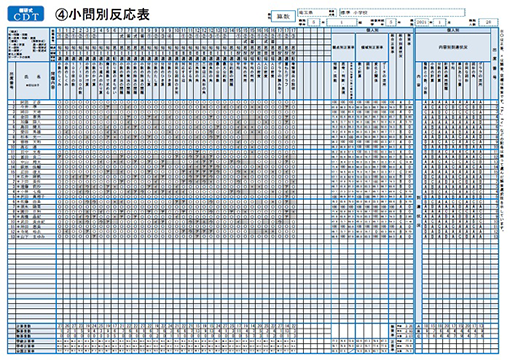Click the first summary row label at bottom
Screen dimensions: 510x360
point(32,326)
